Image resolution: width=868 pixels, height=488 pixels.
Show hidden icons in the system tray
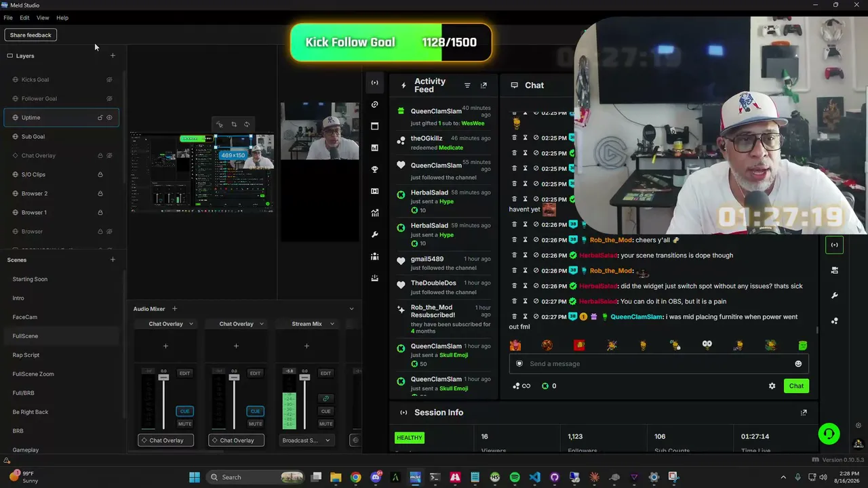pos(783,477)
